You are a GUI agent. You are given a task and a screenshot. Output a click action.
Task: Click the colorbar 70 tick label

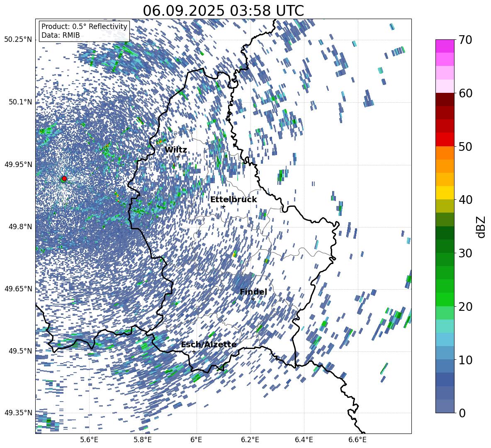point(465,40)
